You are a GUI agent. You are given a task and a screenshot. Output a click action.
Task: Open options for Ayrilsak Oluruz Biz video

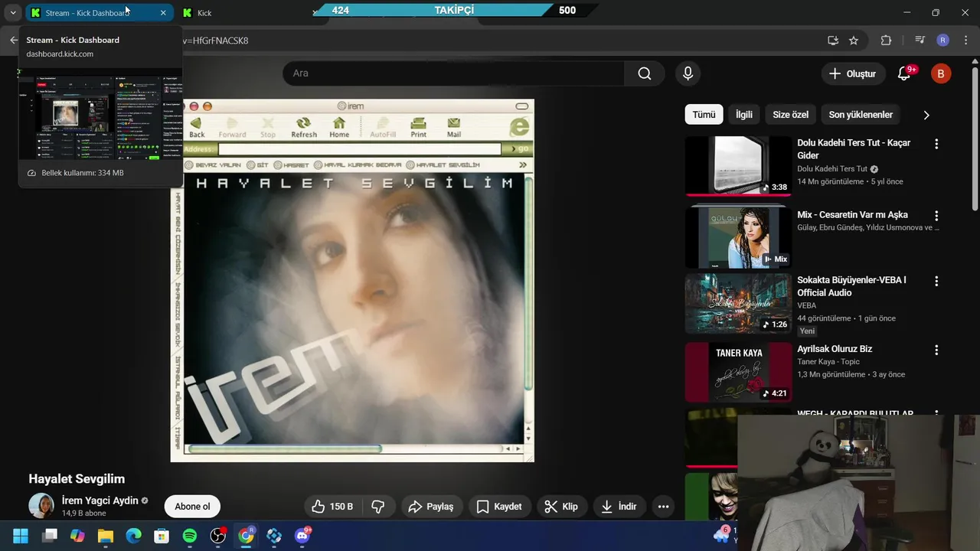coord(936,350)
